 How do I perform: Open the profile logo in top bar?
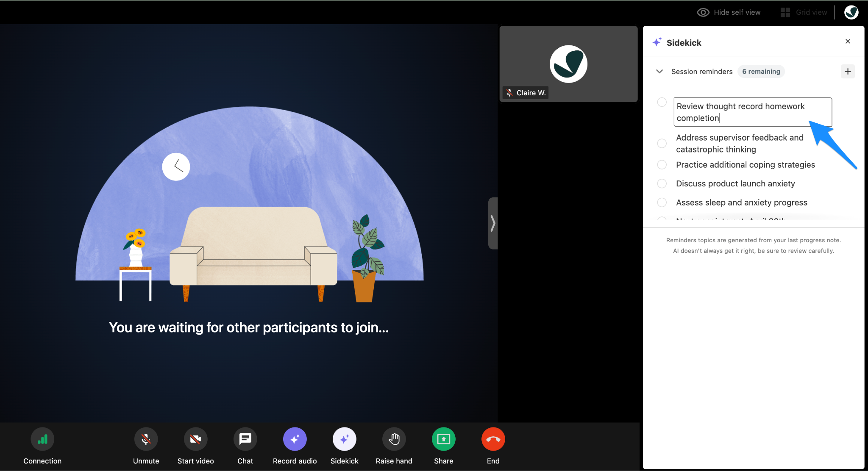click(851, 12)
